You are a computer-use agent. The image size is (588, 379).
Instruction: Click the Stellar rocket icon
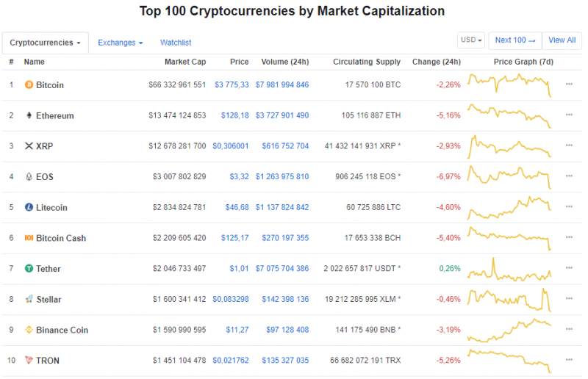pos(29,300)
